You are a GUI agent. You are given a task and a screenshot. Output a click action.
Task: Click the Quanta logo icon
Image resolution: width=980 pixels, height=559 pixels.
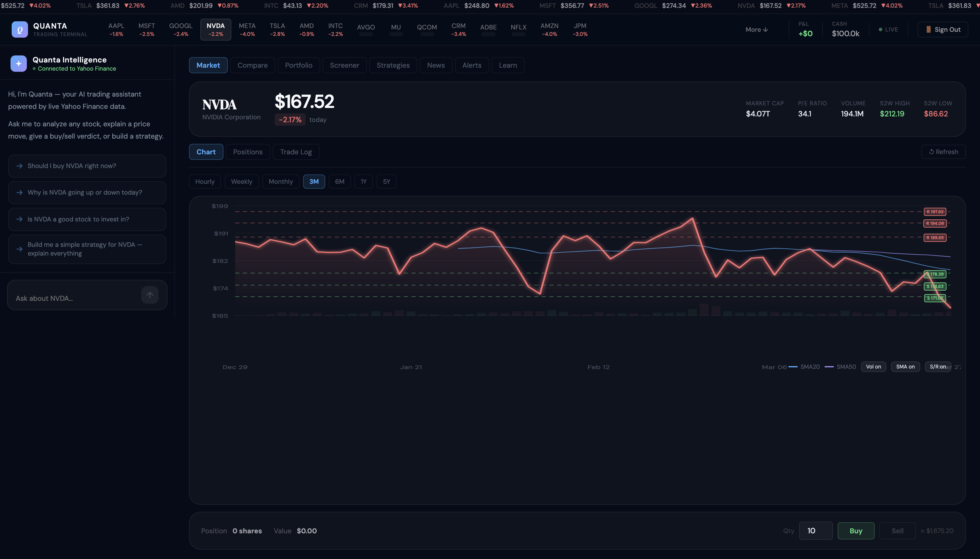pyautogui.click(x=20, y=29)
